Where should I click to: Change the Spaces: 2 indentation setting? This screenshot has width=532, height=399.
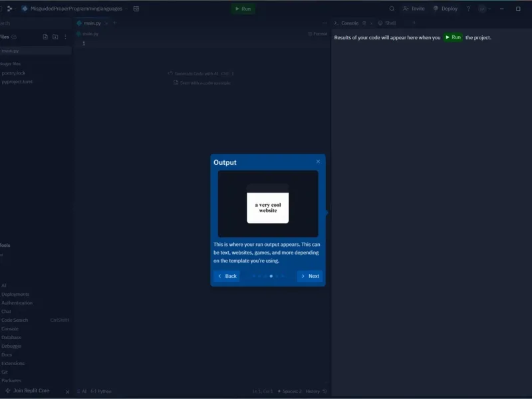290,391
